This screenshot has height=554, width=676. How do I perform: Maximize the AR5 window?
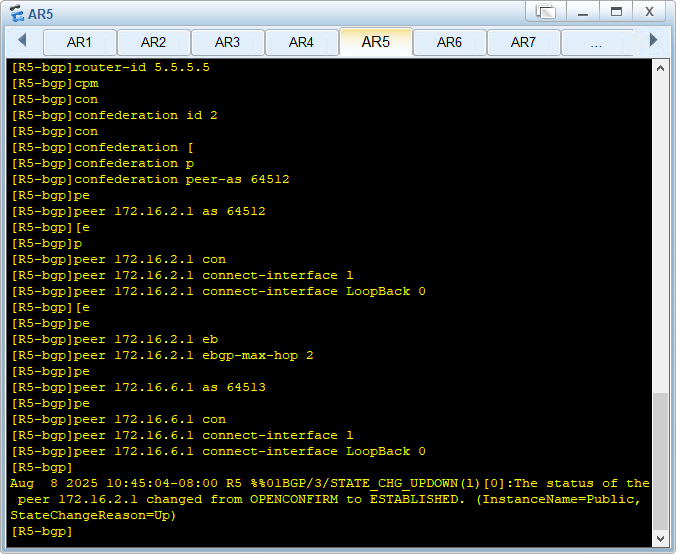[617, 12]
